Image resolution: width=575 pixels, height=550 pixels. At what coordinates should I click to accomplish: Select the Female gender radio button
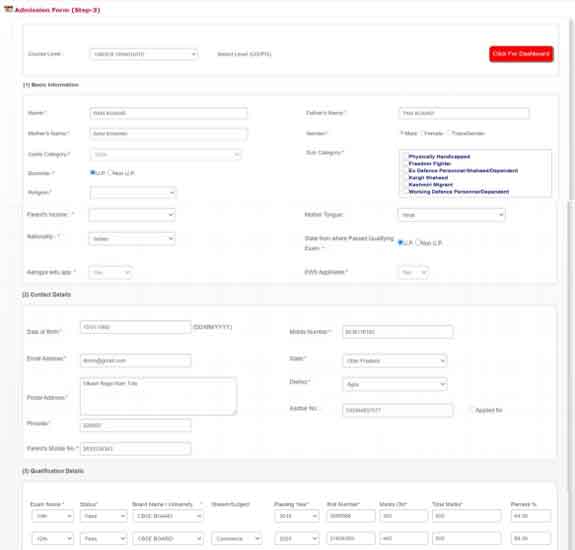click(x=422, y=133)
